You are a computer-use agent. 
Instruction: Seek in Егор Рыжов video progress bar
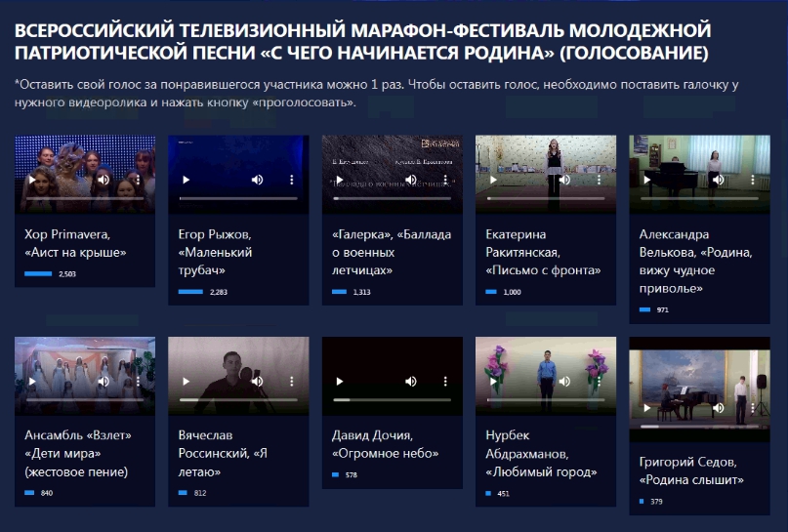coord(238,198)
